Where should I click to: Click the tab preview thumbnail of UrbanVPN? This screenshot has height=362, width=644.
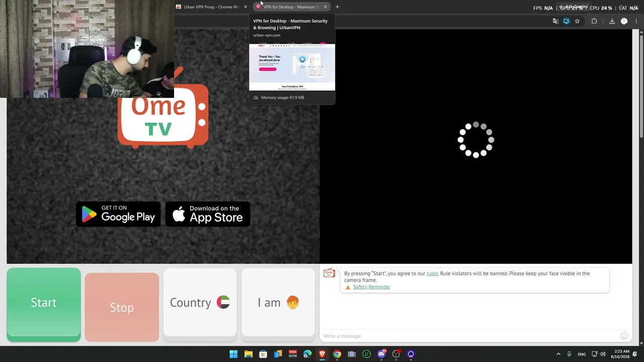point(292,67)
